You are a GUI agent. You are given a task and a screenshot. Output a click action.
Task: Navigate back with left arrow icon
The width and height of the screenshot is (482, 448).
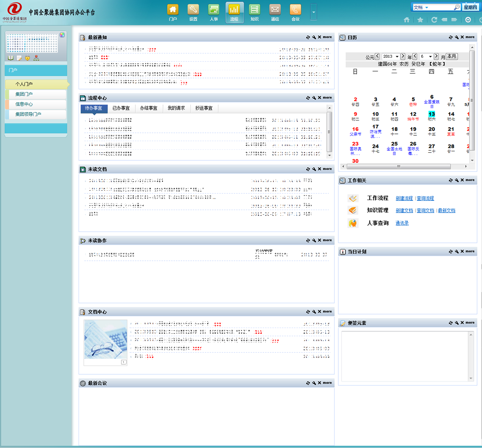coord(444,20)
